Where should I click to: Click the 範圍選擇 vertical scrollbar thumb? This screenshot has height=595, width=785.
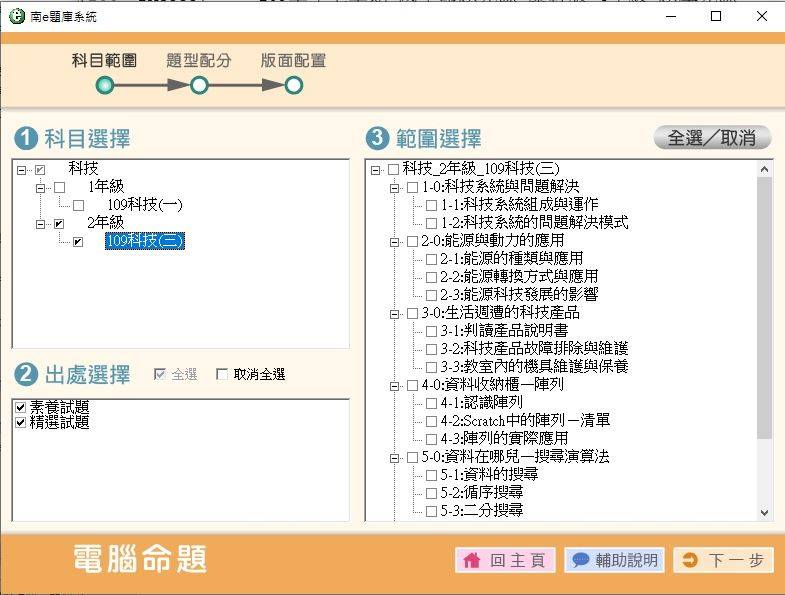764,308
